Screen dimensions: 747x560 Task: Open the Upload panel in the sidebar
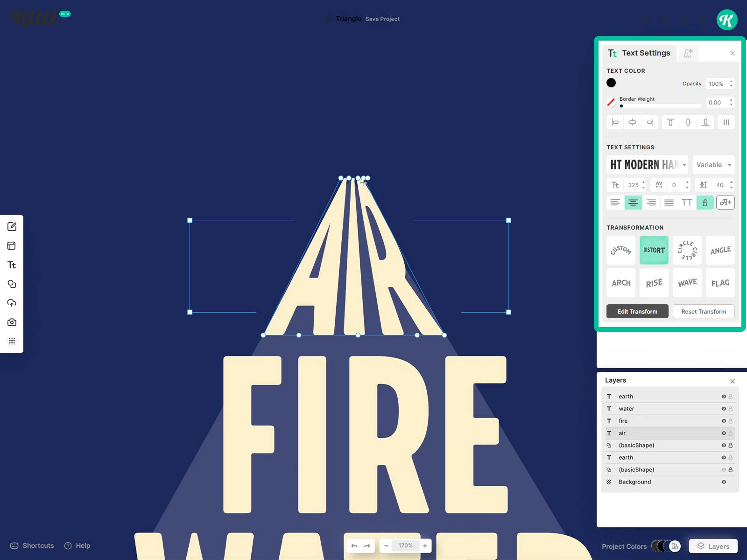click(12, 303)
